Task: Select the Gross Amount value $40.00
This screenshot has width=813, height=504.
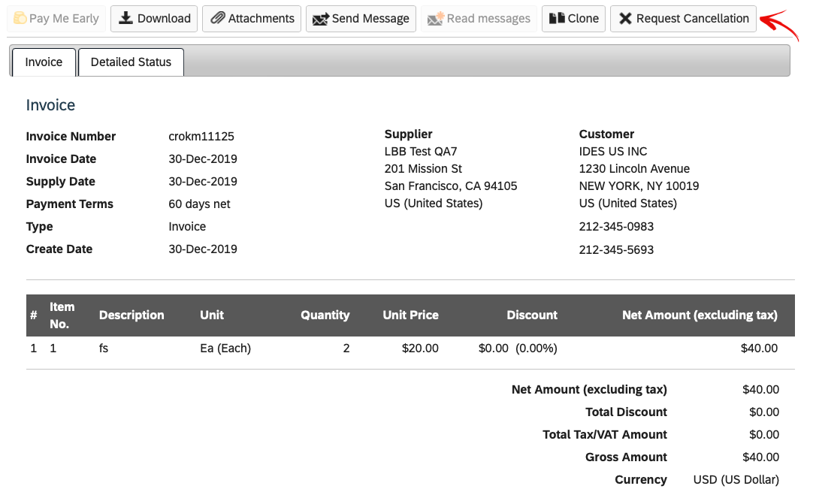Action: tap(761, 457)
